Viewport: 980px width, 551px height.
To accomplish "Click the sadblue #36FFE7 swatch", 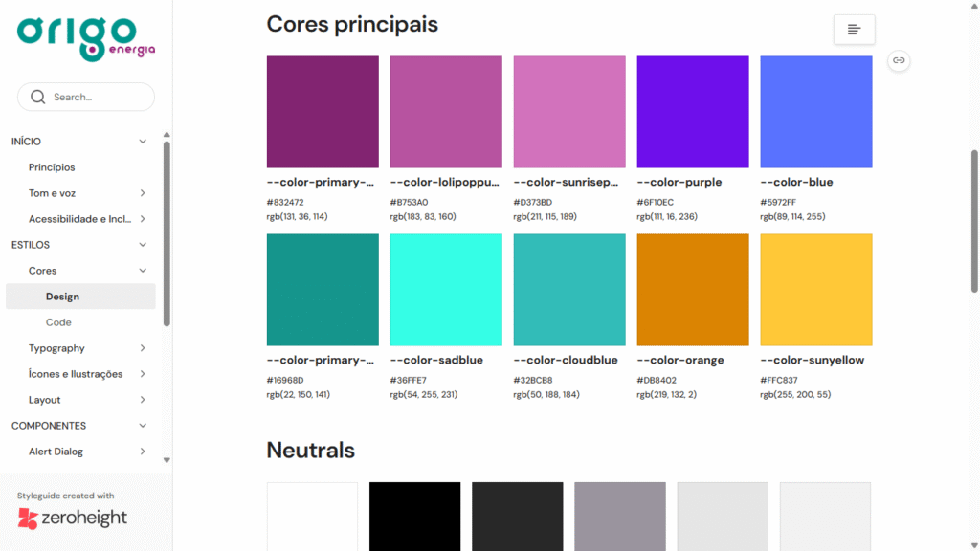I will [x=446, y=290].
